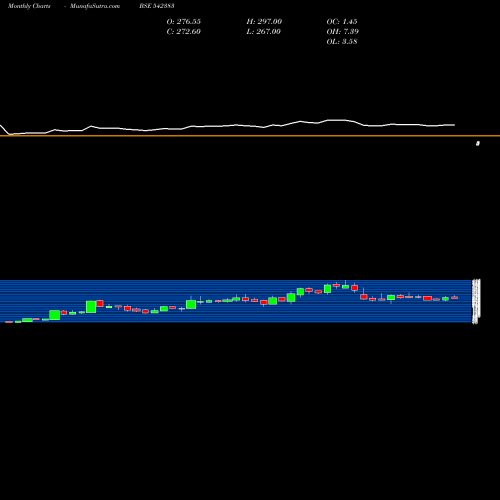
Task: Click the 'MunafaSutra.com' label
Action: tap(95, 6)
